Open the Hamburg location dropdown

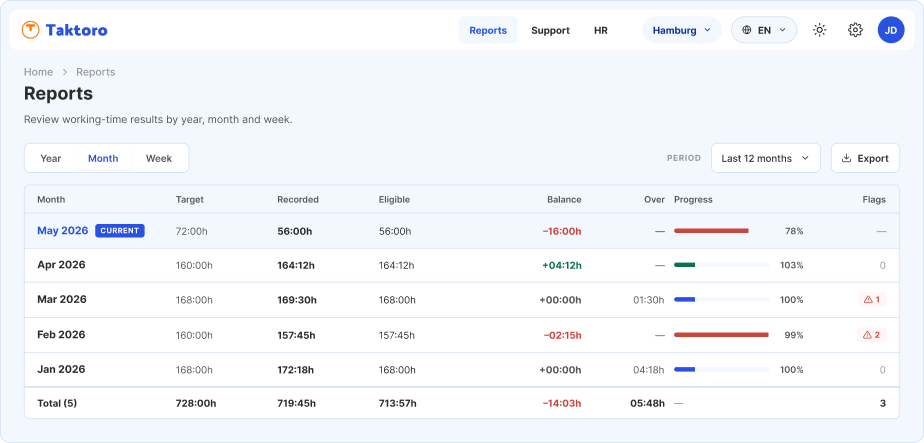(682, 30)
